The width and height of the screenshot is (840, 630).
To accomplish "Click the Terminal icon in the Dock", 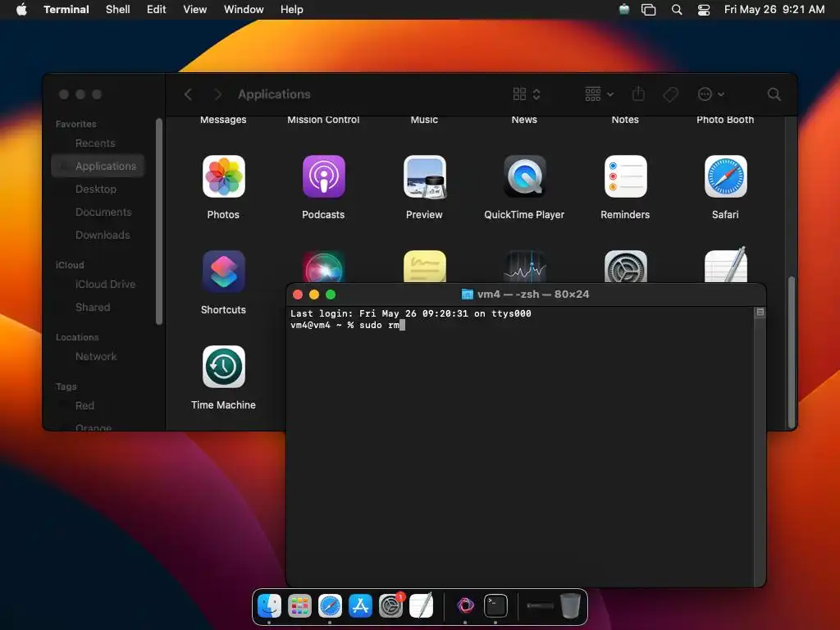I will 495,606.
